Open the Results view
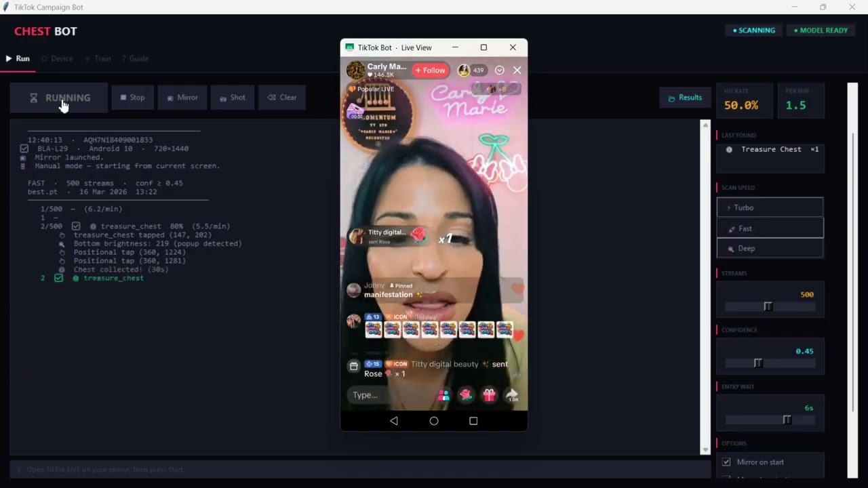868x488 pixels. click(685, 98)
